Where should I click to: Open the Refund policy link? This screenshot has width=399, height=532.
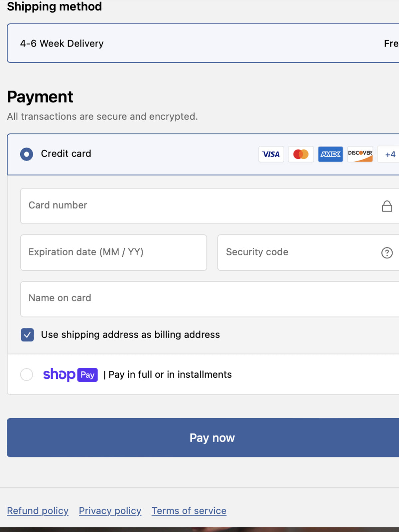coord(38,511)
